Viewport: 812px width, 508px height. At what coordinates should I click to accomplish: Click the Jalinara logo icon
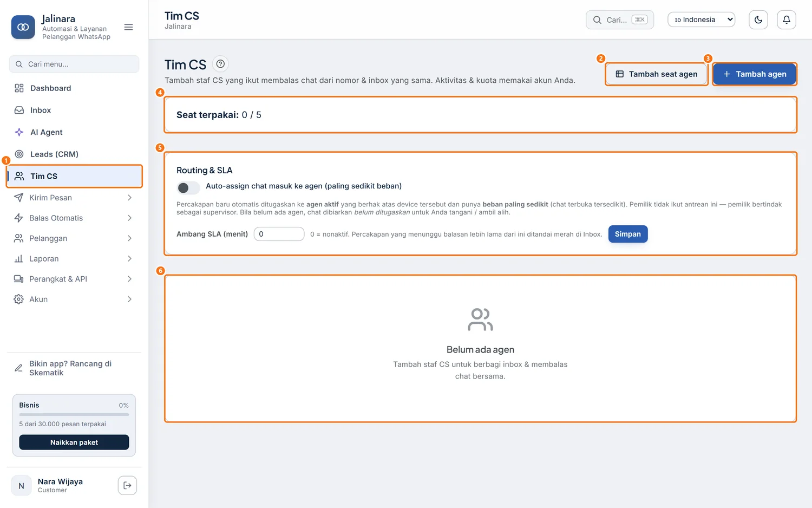pos(23,27)
